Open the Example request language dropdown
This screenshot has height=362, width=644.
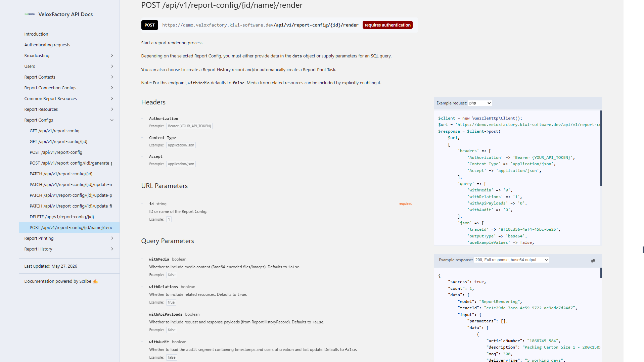[480, 103]
